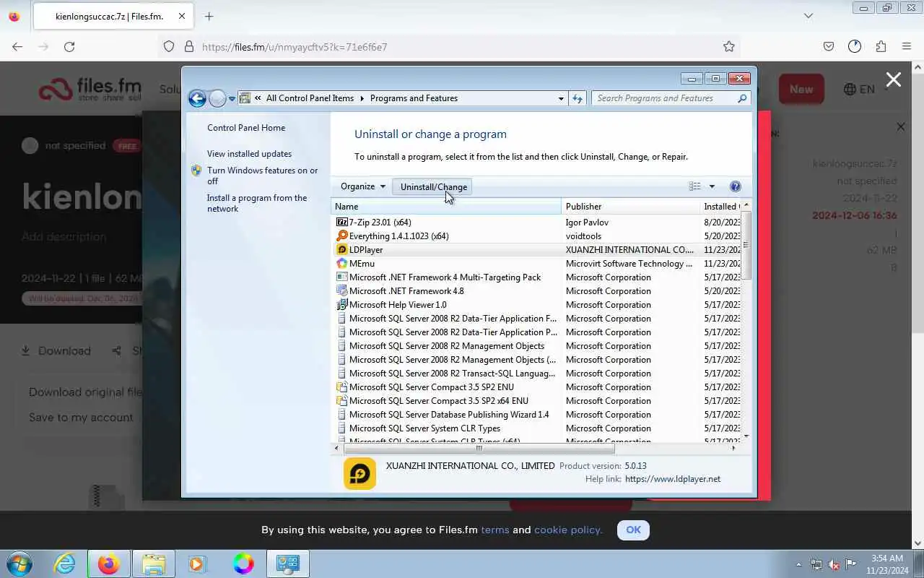
Task: Select the 7-Zip 23.01 (x64) icon
Action: 342,223
